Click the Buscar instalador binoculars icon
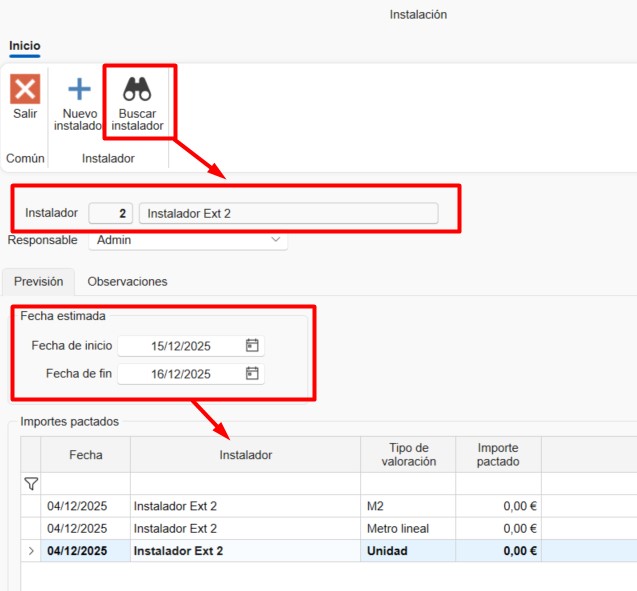This screenshot has width=637, height=591. tap(137, 89)
